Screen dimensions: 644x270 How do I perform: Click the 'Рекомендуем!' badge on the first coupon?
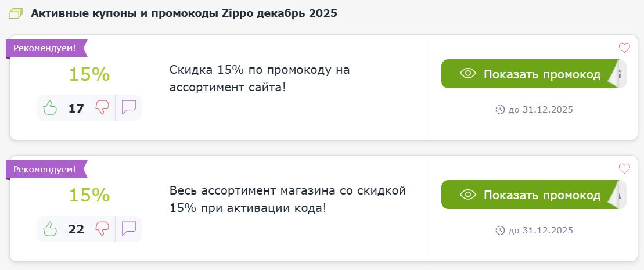click(x=46, y=48)
